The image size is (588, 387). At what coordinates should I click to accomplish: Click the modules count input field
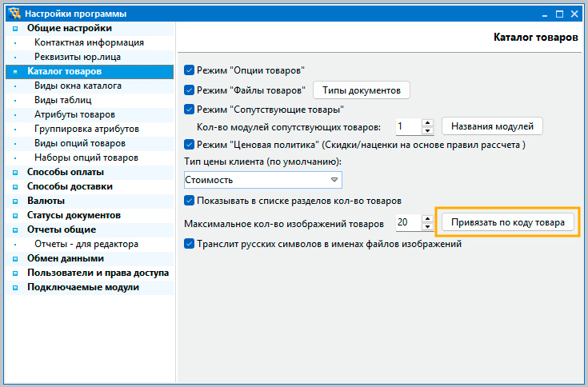click(x=408, y=126)
